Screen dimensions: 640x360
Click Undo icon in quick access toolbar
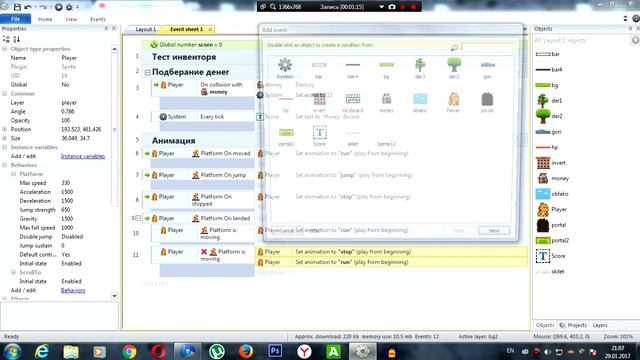coord(28,7)
